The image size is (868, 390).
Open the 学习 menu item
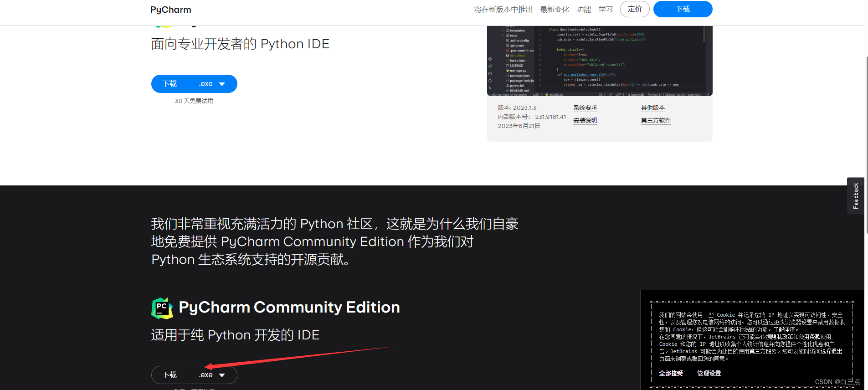click(606, 9)
